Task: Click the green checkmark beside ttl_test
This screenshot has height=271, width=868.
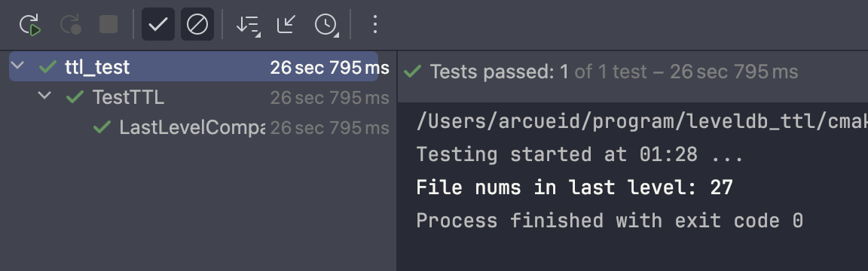Action: tap(48, 67)
